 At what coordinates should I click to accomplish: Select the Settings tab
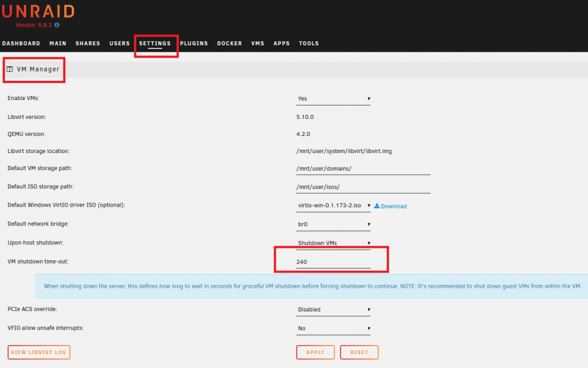(155, 44)
